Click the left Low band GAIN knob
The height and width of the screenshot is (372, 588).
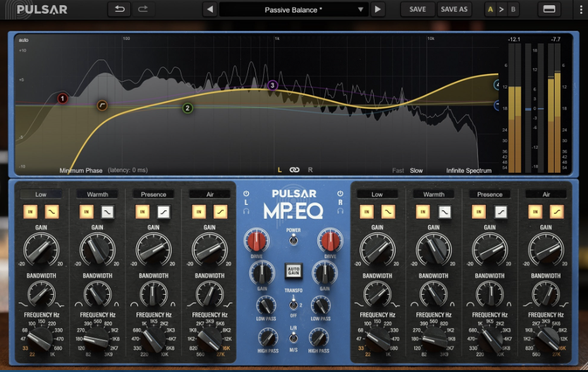click(41, 250)
